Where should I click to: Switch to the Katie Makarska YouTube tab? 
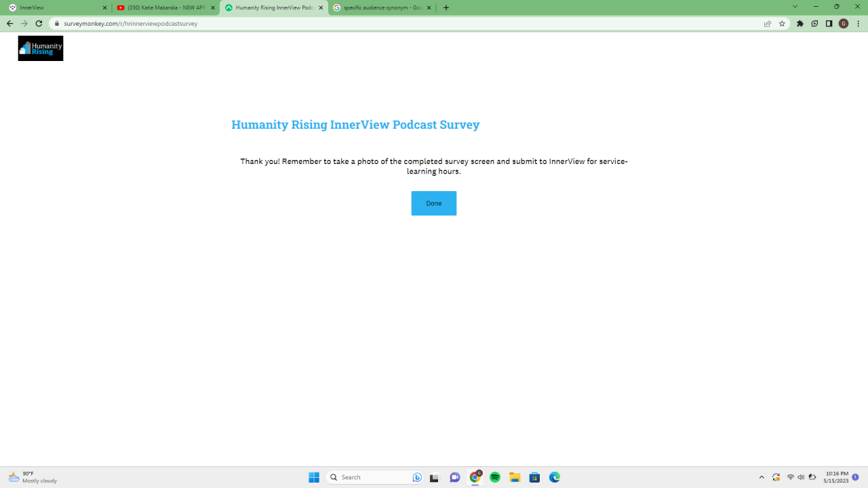click(165, 7)
